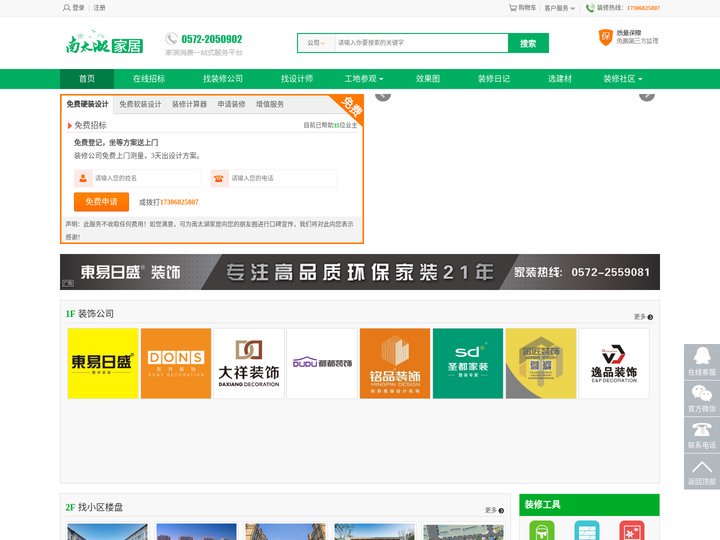Switch to the 增值服务 tab
The height and width of the screenshot is (540, 720).
coord(270,104)
